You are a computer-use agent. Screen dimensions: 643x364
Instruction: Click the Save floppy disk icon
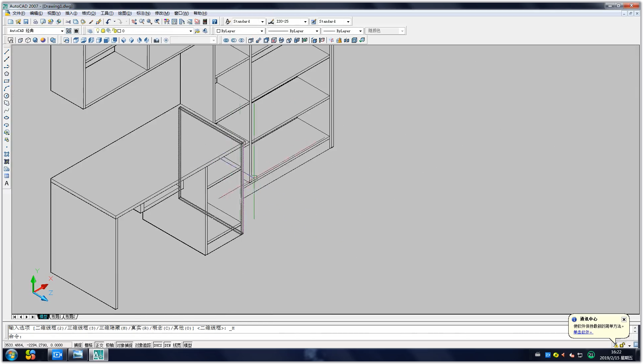[x=26, y=22]
